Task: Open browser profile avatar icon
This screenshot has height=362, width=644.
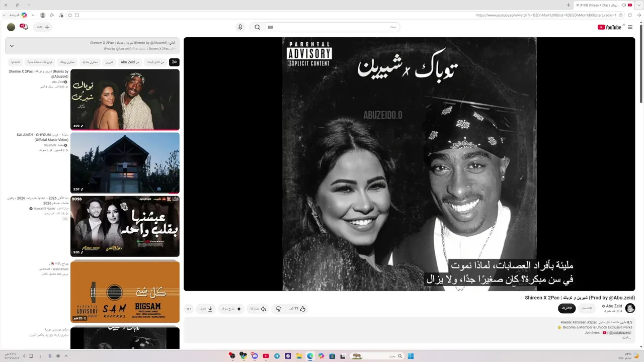Action: point(43,15)
